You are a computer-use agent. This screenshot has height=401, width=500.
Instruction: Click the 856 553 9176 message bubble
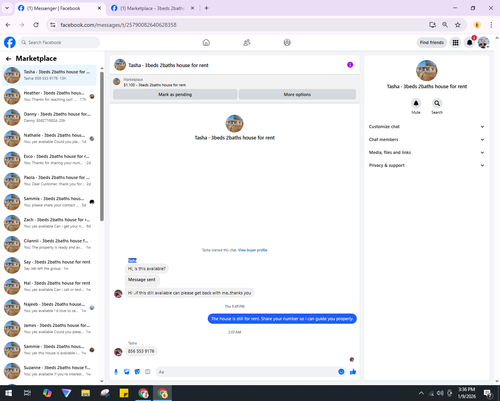point(141,351)
